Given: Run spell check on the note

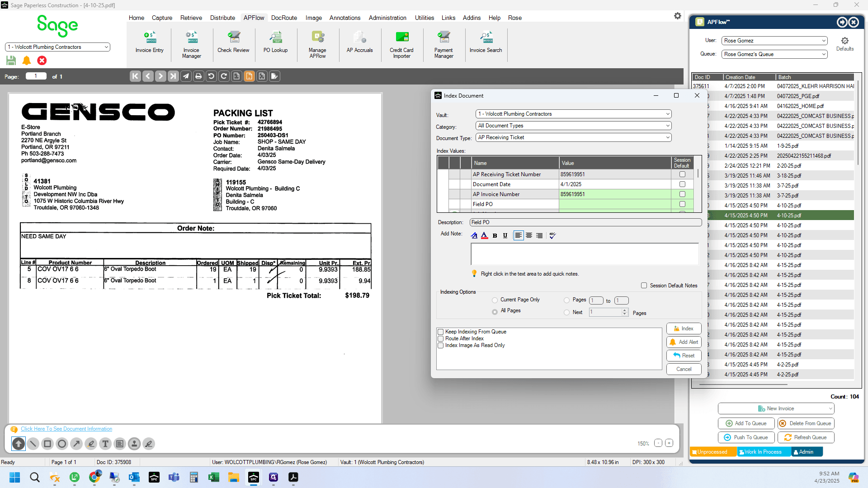Looking at the screenshot, I should tap(552, 235).
